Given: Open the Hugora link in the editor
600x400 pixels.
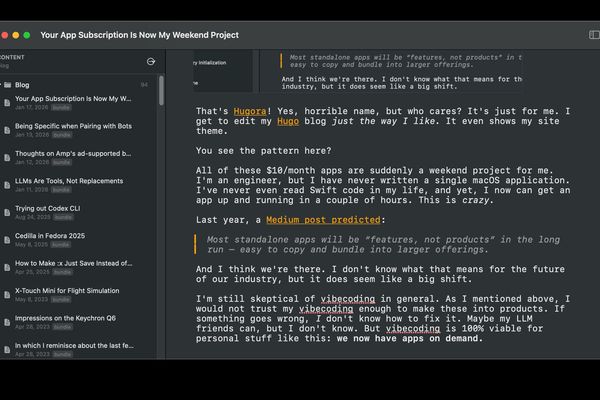Looking at the screenshot, I should point(250,111).
